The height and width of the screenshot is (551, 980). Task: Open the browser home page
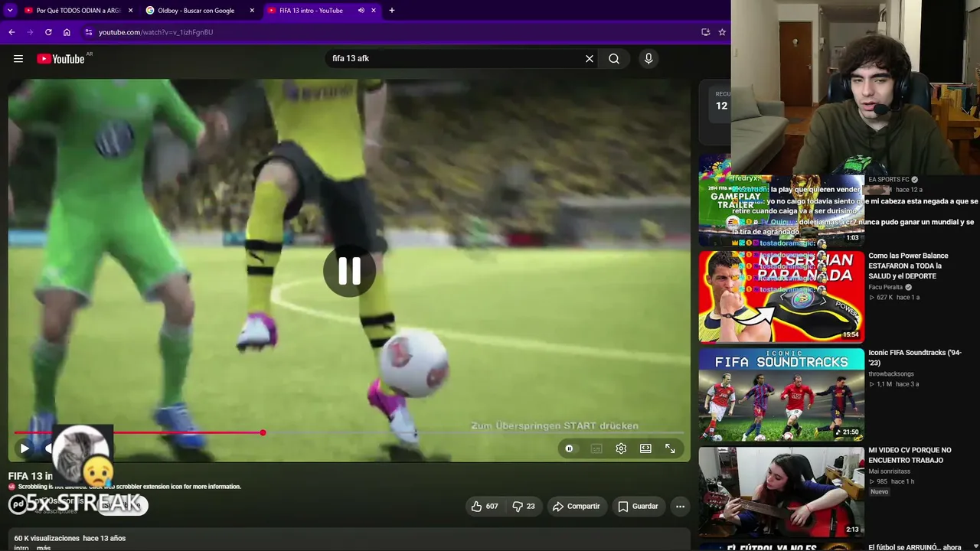67,32
